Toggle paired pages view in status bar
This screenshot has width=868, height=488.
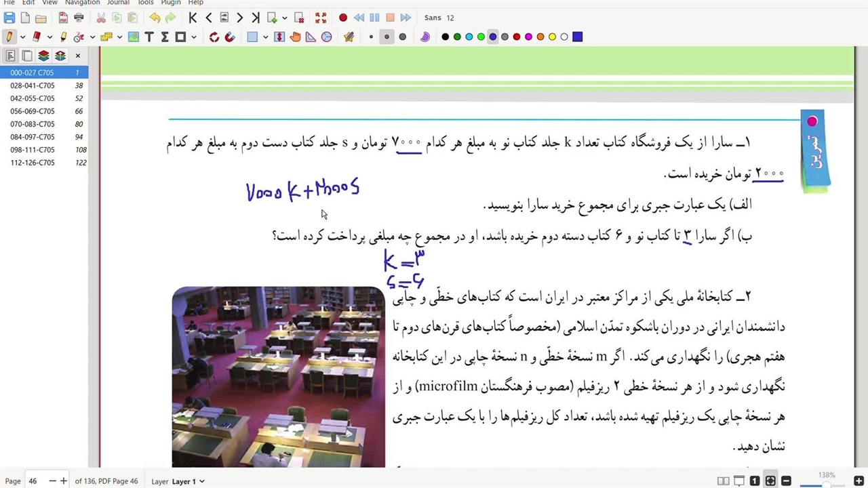724,481
